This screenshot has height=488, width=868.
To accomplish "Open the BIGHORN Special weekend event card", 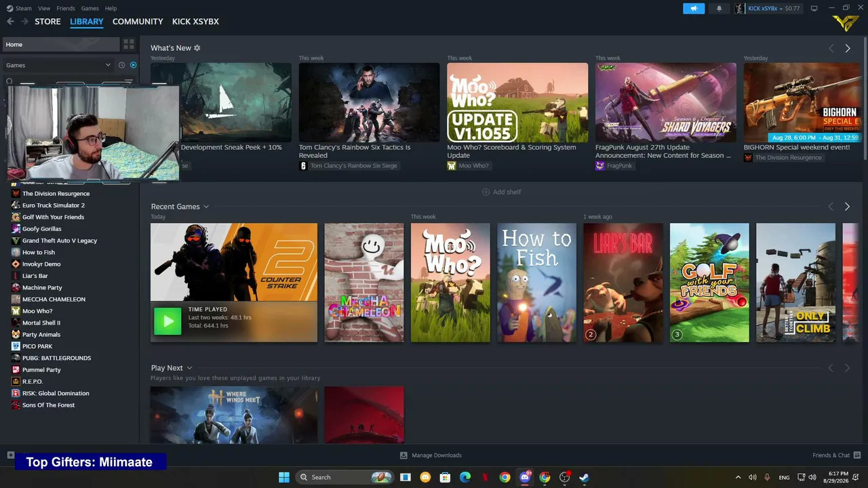I will [802, 103].
